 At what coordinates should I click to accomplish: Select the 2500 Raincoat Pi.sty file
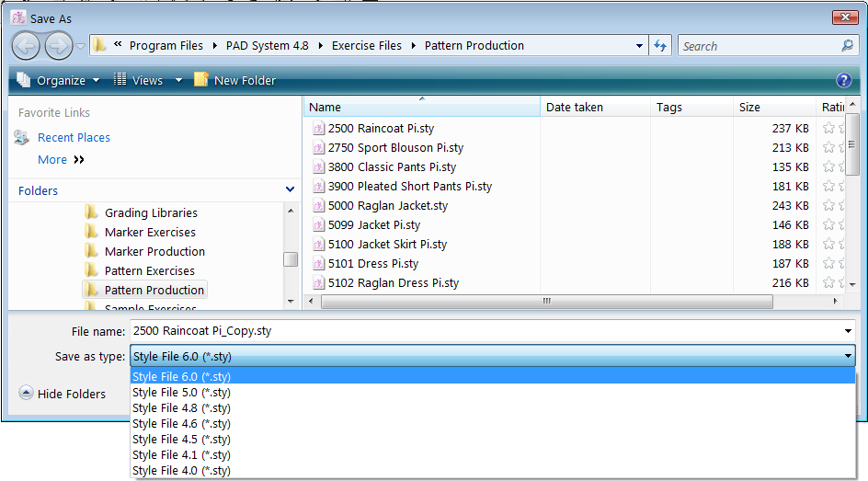(x=381, y=129)
